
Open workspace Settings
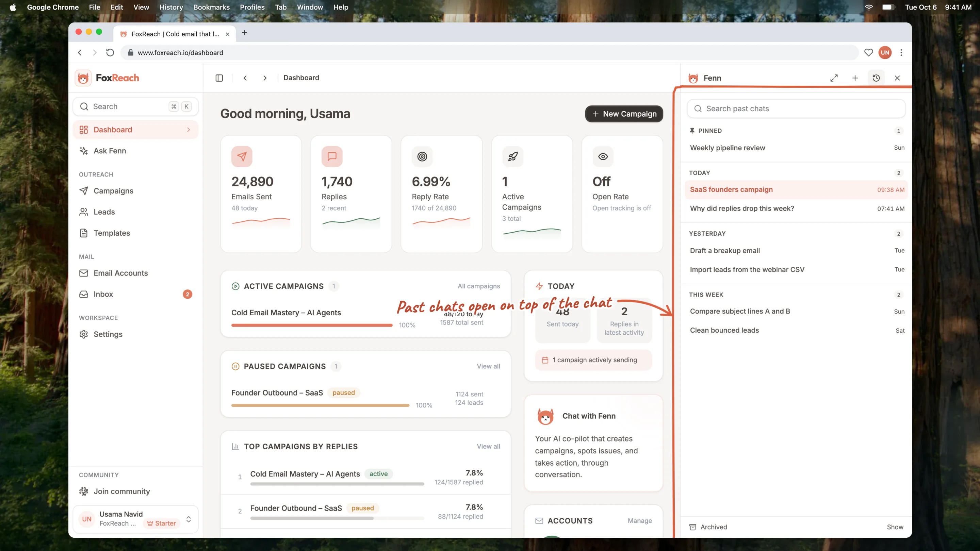[x=135, y=334]
